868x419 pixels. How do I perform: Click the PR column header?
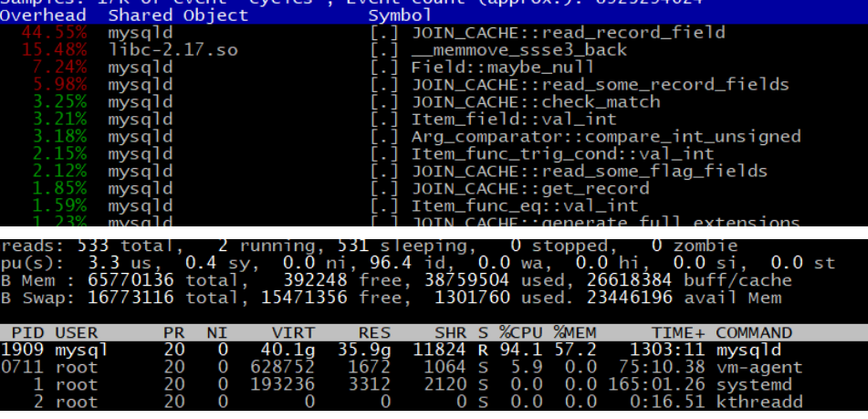[x=173, y=332]
